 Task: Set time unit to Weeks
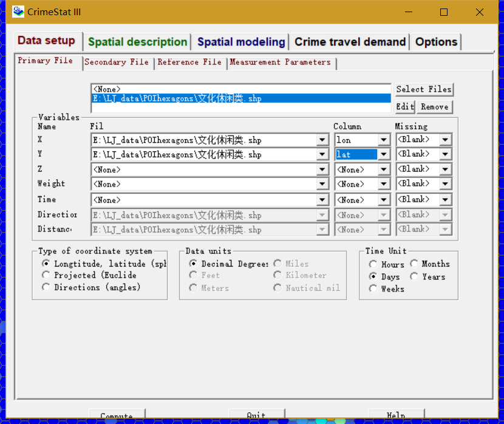pyautogui.click(x=373, y=289)
